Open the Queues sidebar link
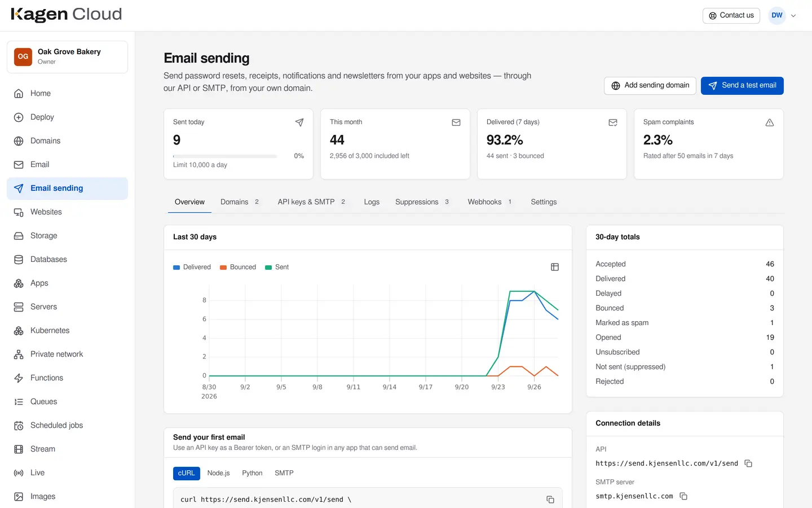Viewport: 812px width, 508px height. (x=67, y=402)
